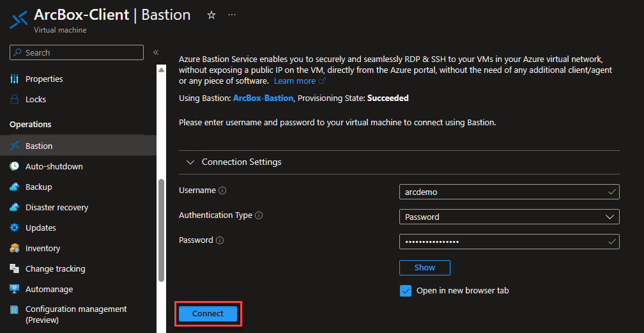Click the Inventory box icon
This screenshot has height=333, width=644.
click(14, 248)
